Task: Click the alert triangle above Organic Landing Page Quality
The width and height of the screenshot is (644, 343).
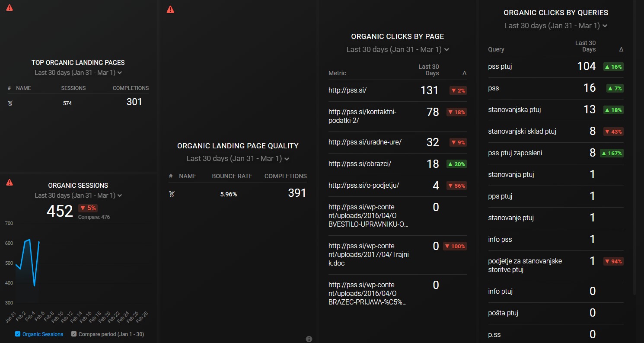Action: pos(170,10)
